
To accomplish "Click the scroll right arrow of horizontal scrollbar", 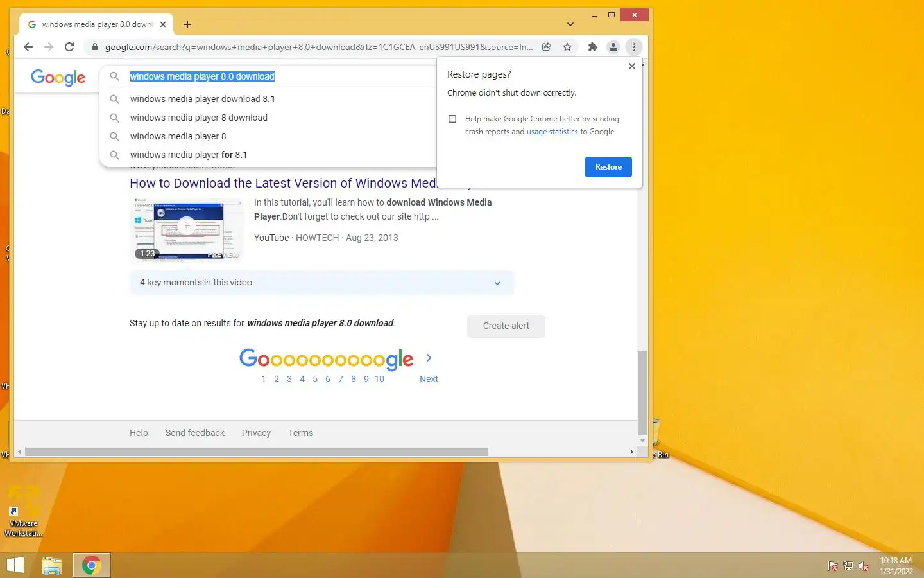I will pyautogui.click(x=632, y=452).
